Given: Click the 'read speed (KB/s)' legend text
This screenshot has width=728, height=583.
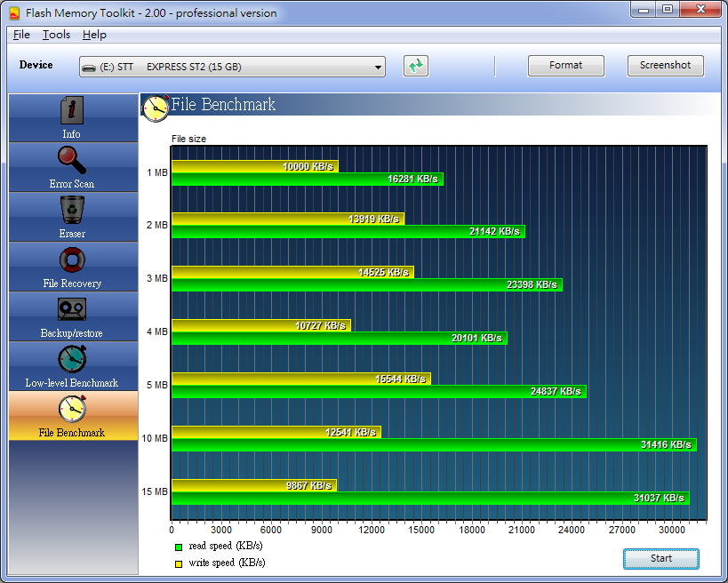Looking at the screenshot, I should pos(226,547).
